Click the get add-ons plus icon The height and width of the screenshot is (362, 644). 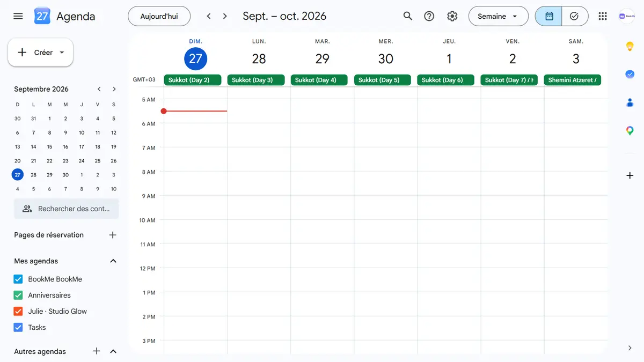630,175
